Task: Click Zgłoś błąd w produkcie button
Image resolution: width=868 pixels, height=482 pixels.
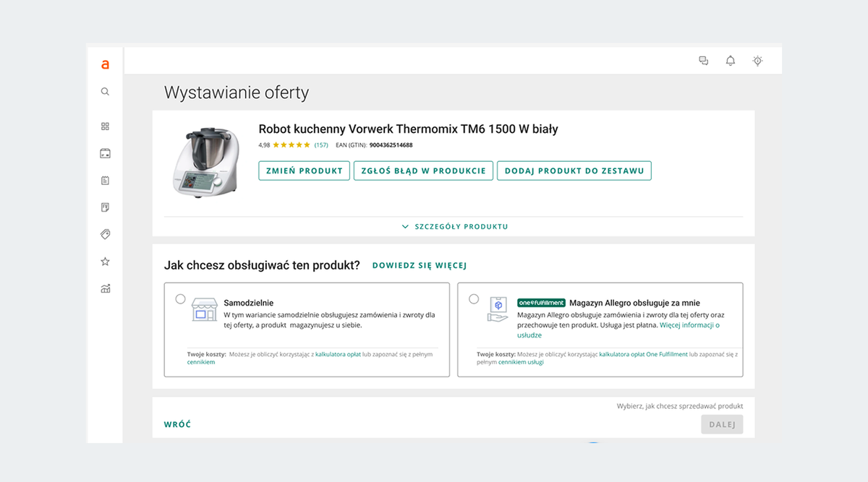Action: point(423,171)
